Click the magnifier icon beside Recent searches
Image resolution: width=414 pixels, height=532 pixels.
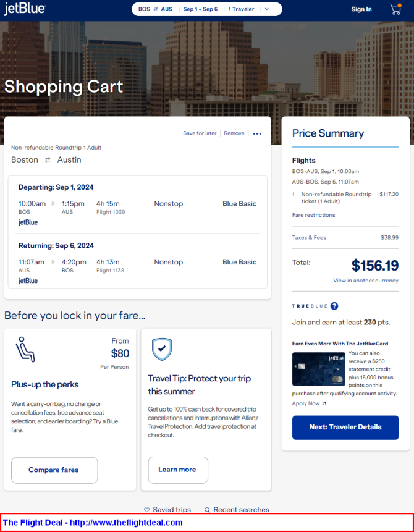tap(208, 510)
